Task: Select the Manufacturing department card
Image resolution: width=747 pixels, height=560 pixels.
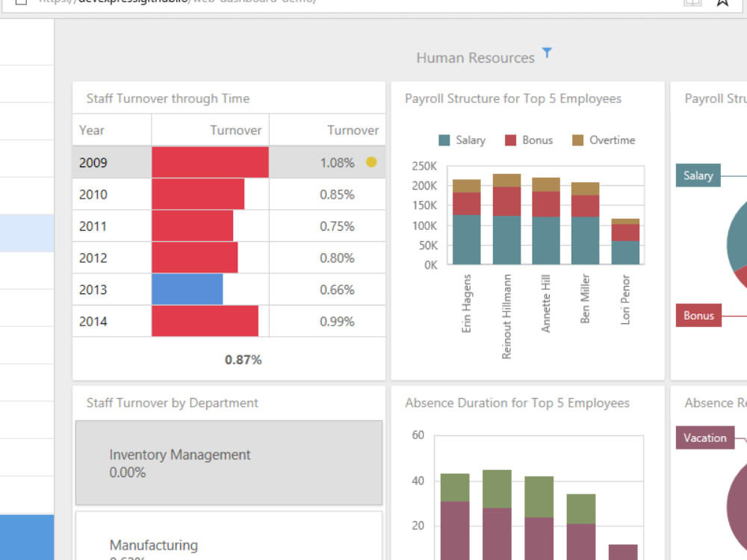Action: [x=229, y=536]
